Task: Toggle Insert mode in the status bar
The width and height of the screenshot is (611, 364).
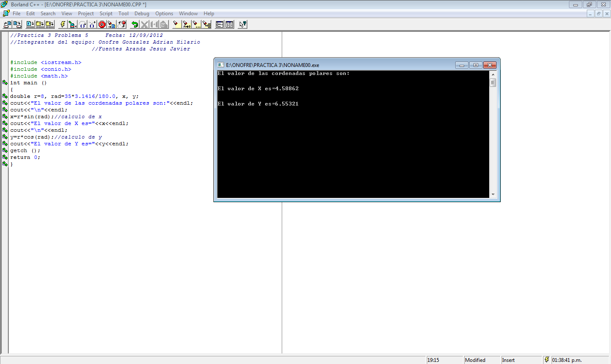Action: (508, 360)
